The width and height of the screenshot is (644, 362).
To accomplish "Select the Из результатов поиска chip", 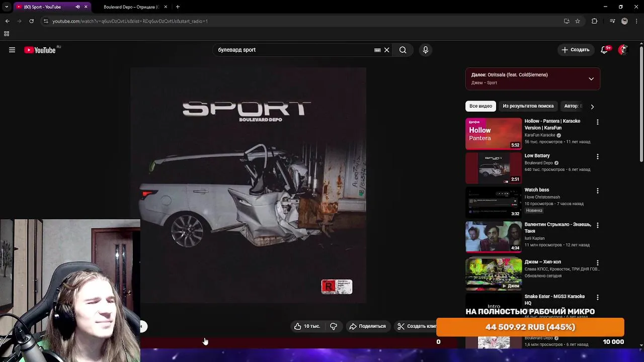I will [x=528, y=106].
